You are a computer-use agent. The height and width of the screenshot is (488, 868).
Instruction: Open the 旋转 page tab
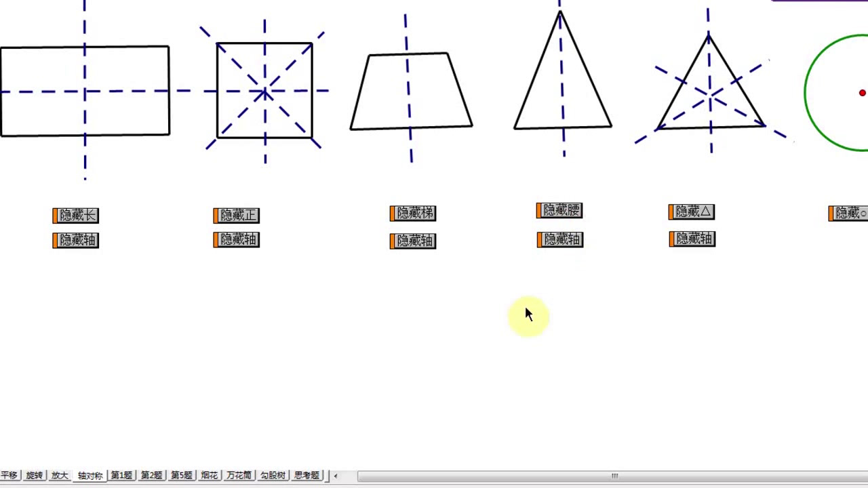pos(34,476)
